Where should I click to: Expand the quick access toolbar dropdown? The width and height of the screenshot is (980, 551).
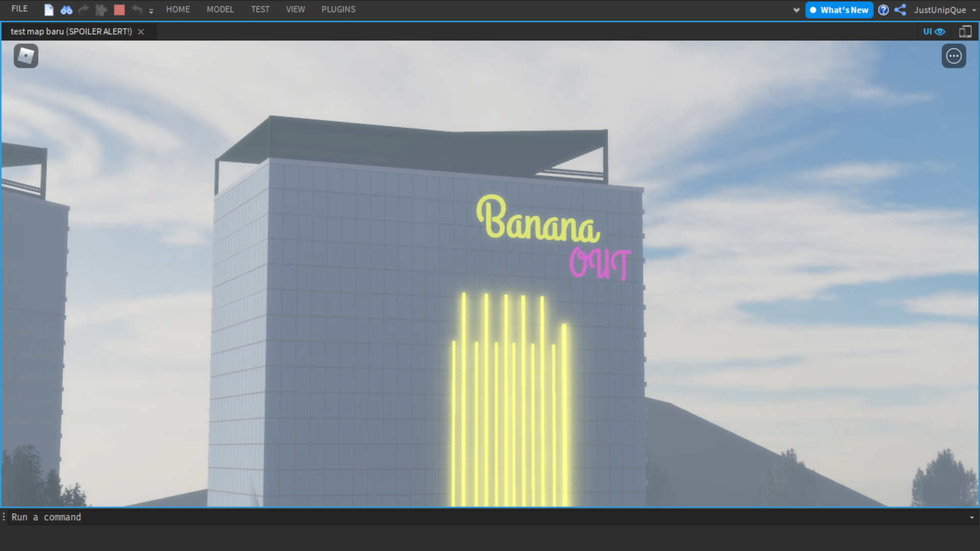(151, 11)
